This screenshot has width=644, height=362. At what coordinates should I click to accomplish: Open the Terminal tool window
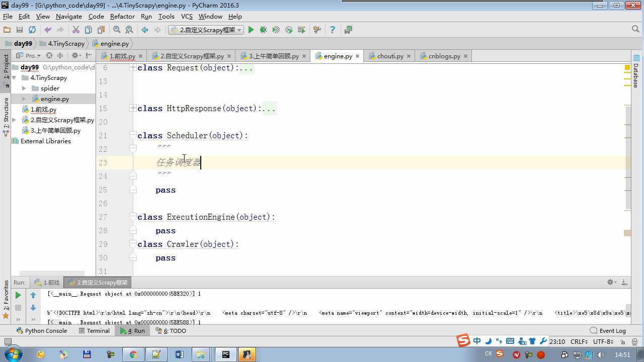94,331
